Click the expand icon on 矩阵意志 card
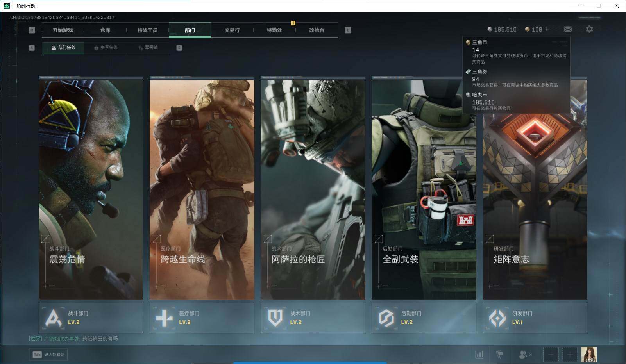Image resolution: width=626 pixels, height=364 pixels. 489,238
